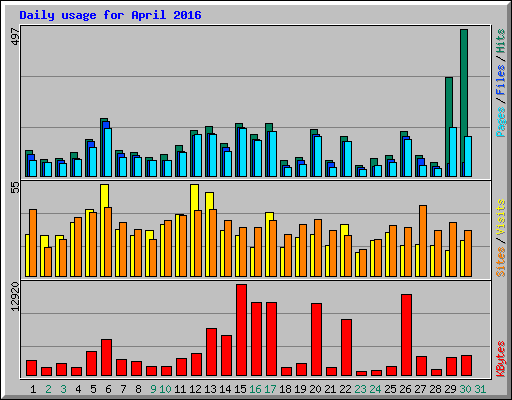This screenshot has height=400, width=512.
Task: Click the '497' hits axis value
Action: [x=15, y=37]
